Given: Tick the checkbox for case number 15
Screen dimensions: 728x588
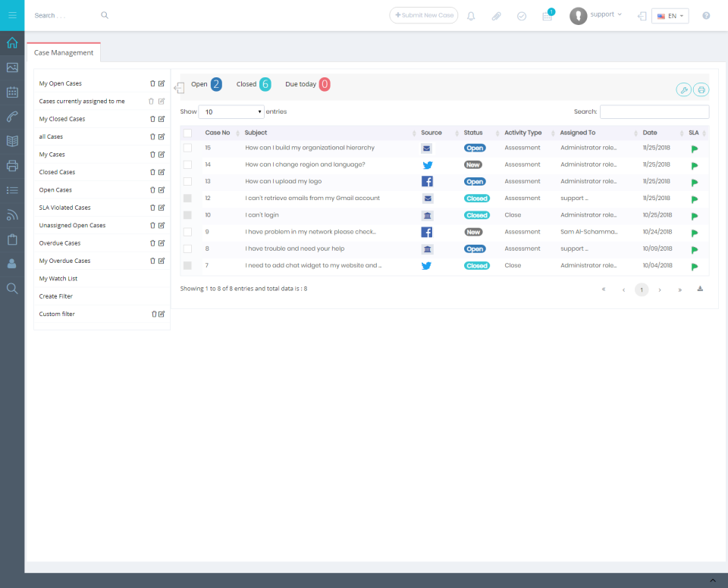Looking at the screenshot, I should 187,148.
